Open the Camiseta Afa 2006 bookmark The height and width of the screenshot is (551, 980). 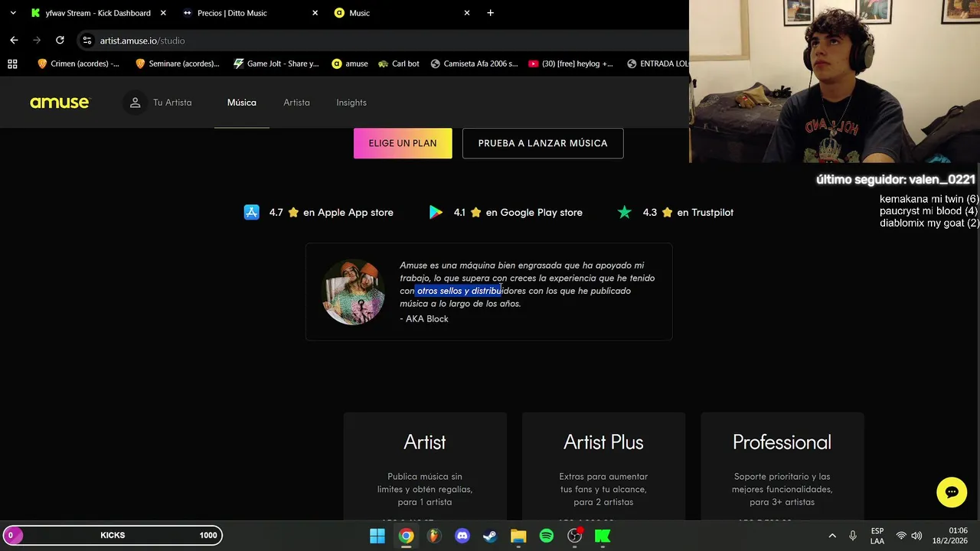point(474,64)
